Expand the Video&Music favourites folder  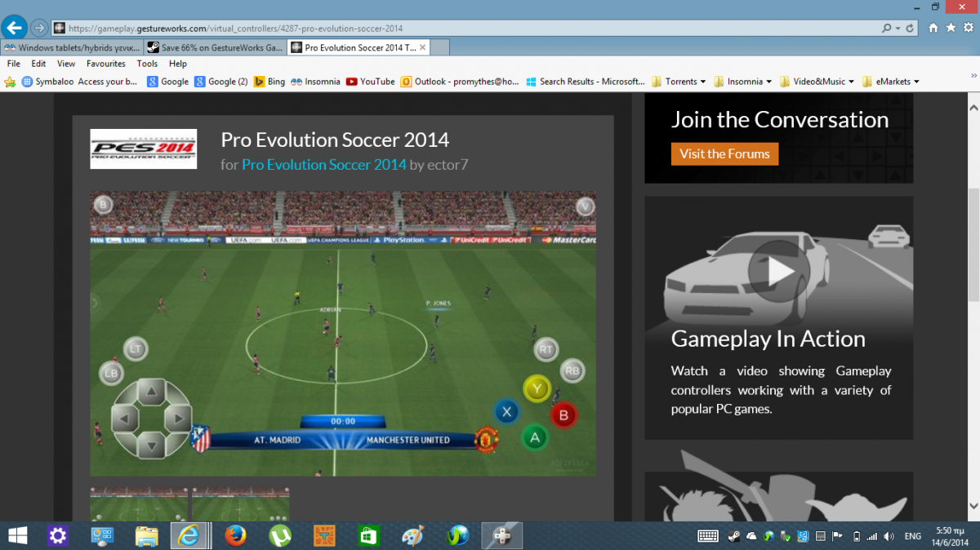pyautogui.click(x=817, y=82)
